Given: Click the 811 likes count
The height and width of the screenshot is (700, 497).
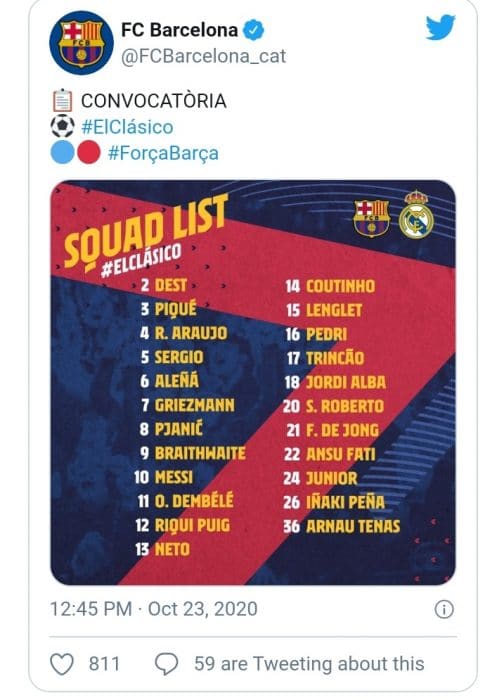Looking at the screenshot, I should (x=104, y=664).
